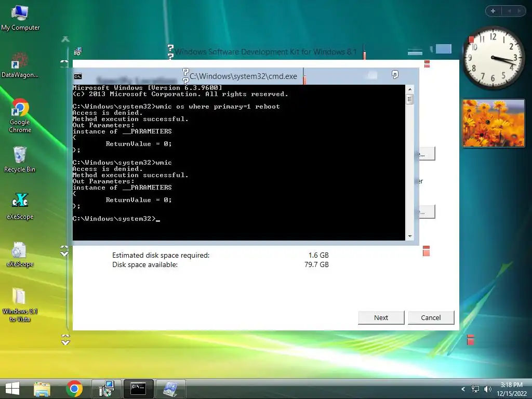This screenshot has width=532, height=399.
Task: Open the blue-picture app beside cmd on the taskbar
Action: (x=170, y=389)
